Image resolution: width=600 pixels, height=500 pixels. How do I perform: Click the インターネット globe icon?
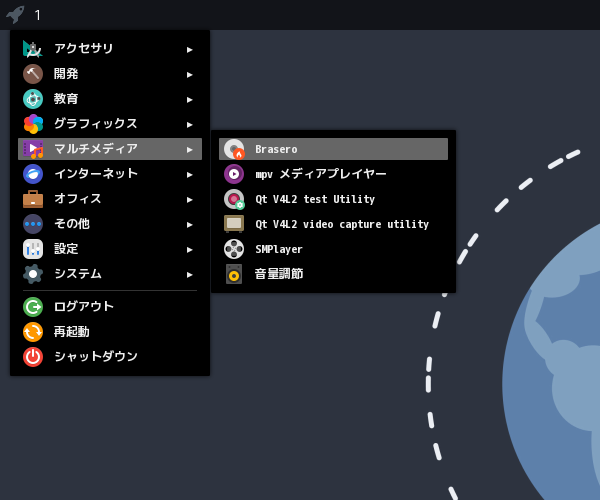point(33,174)
